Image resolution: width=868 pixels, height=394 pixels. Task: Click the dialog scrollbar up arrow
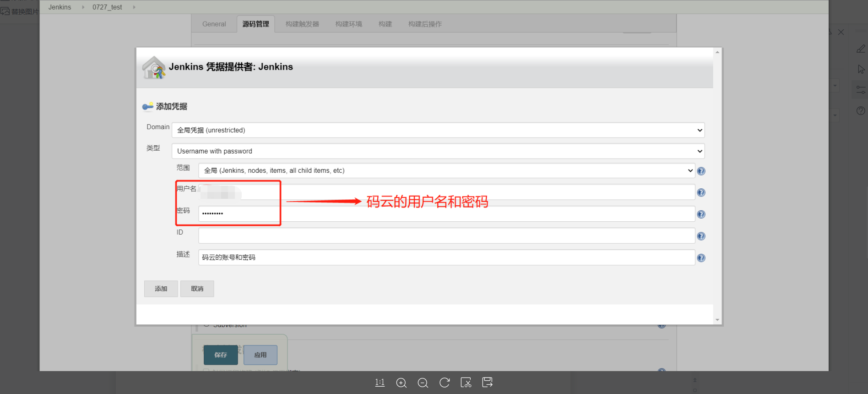tap(717, 52)
